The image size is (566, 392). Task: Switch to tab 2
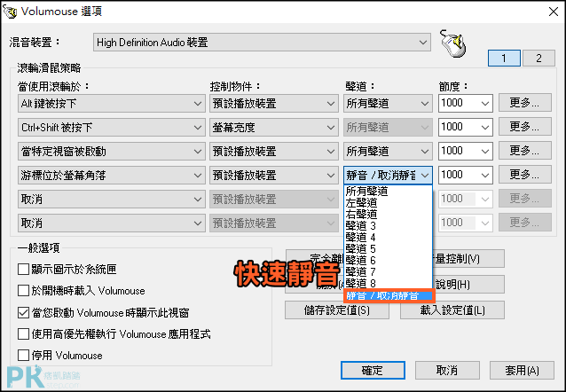[538, 59]
